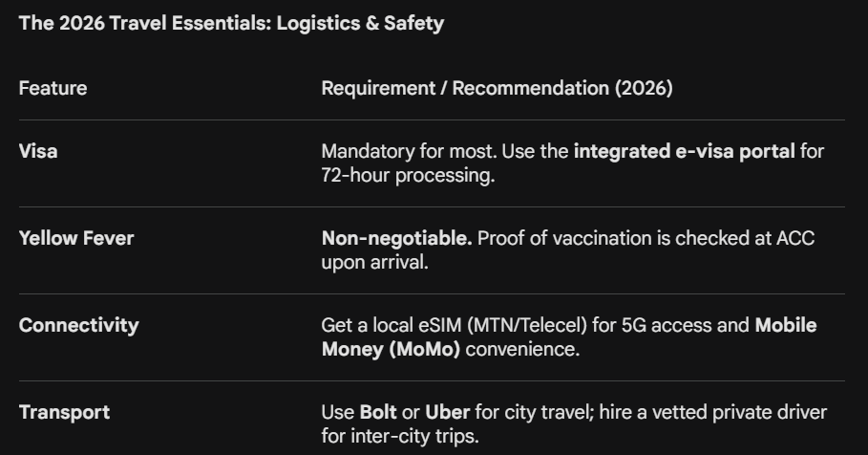The width and height of the screenshot is (868, 455).
Task: Click the Travel Essentials table title
Action: tap(231, 24)
